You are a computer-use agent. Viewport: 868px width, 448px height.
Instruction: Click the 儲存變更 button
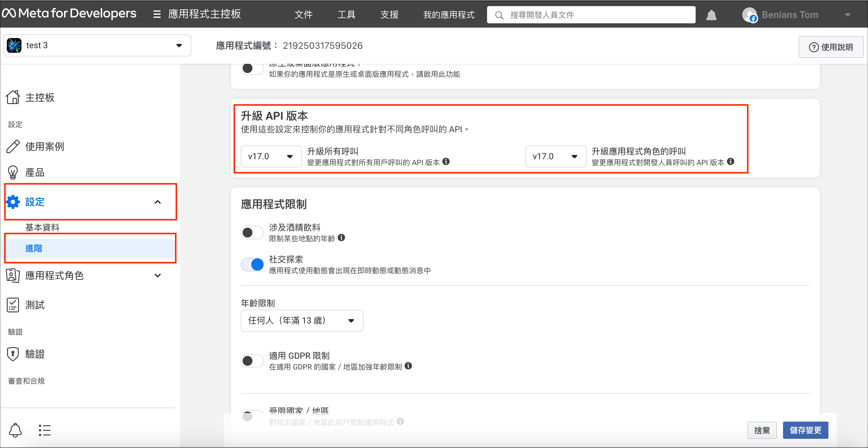tap(805, 430)
